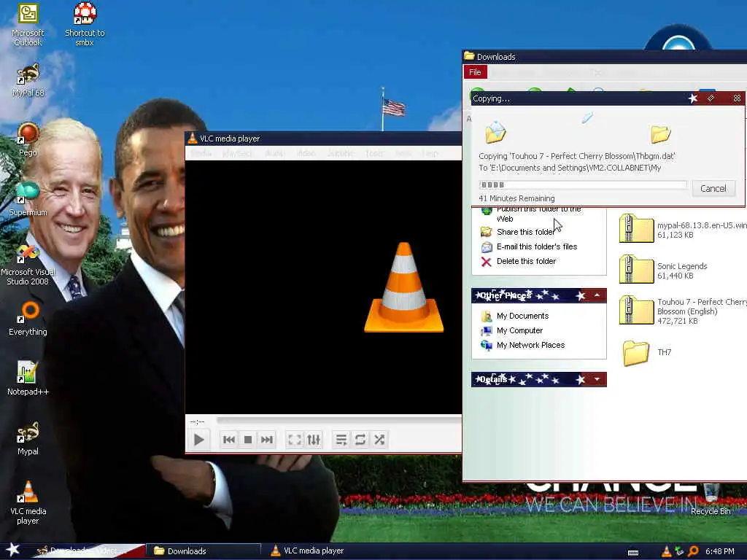
Task: Click VLC previous track button
Action: tap(228, 440)
